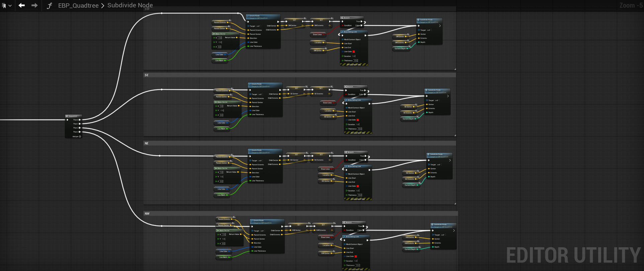
Task: Navigate back with the left arrow
Action: (x=22, y=5)
